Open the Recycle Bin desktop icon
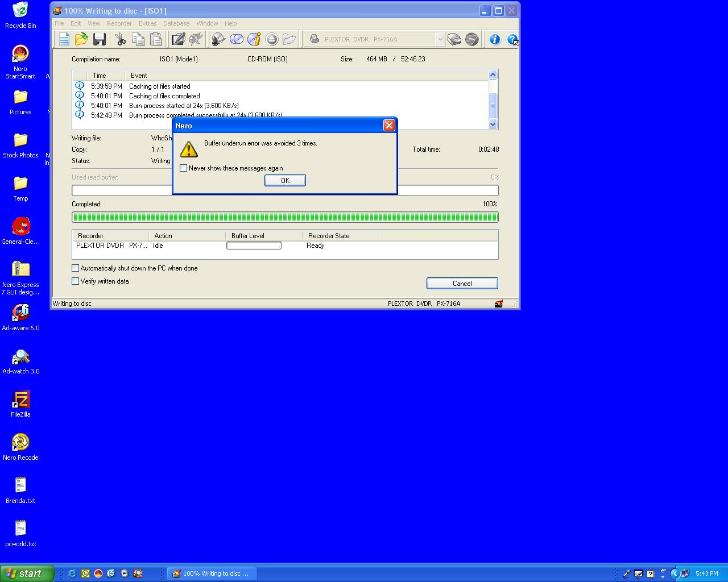 pyautogui.click(x=20, y=15)
